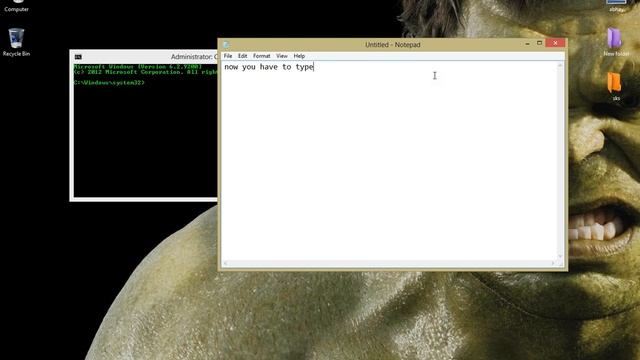This screenshot has height=360, width=640.
Task: Select the New folder desktop icon
Action: click(x=616, y=42)
